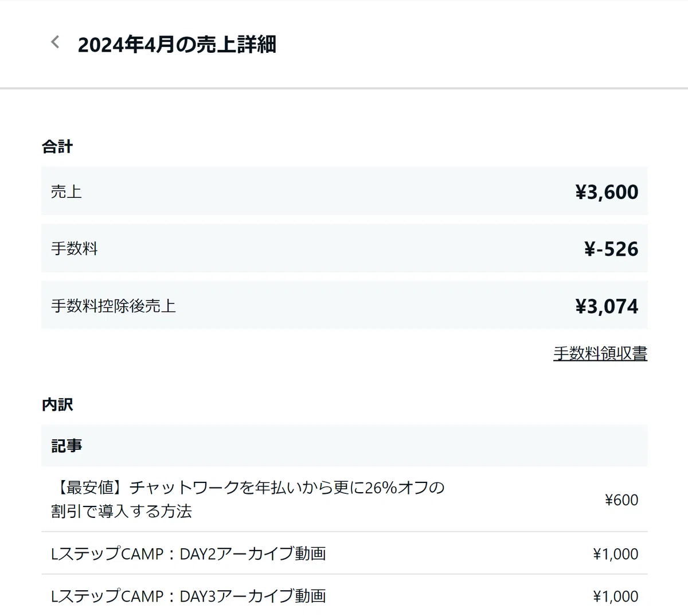Open the 手数料領収書 link

coord(600,353)
